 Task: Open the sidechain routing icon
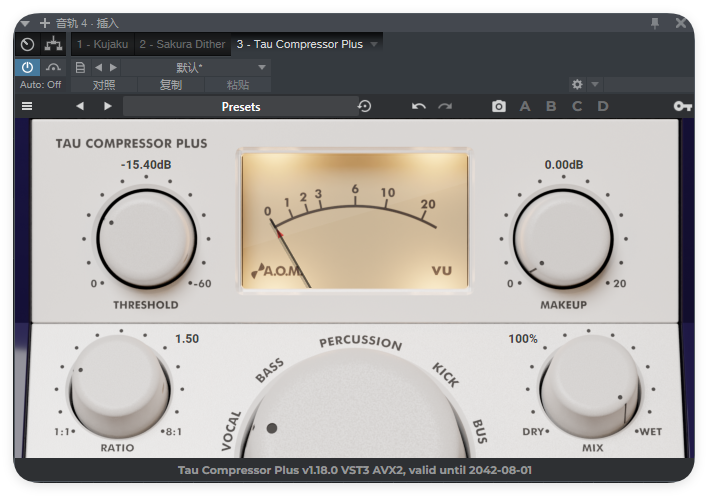pos(53,68)
